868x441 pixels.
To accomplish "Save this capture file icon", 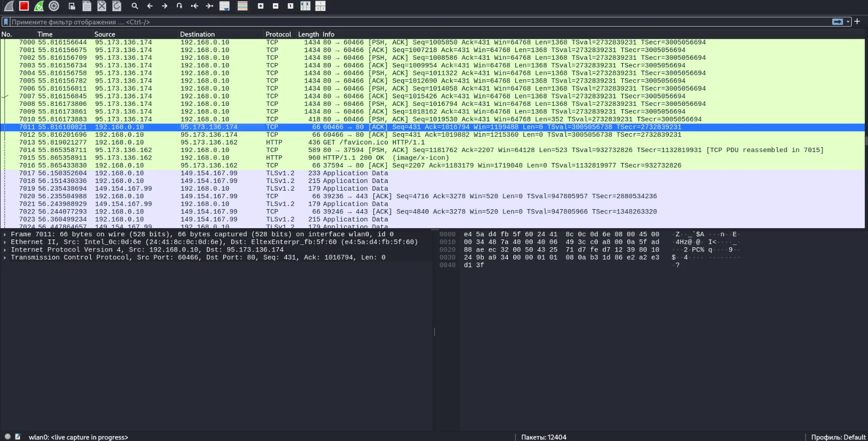I will [x=87, y=6].
